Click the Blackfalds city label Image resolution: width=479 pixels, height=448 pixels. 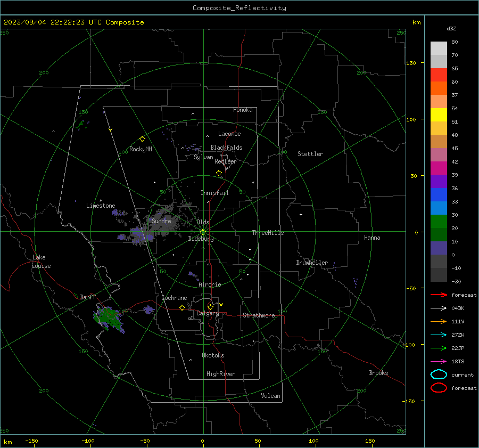226,148
